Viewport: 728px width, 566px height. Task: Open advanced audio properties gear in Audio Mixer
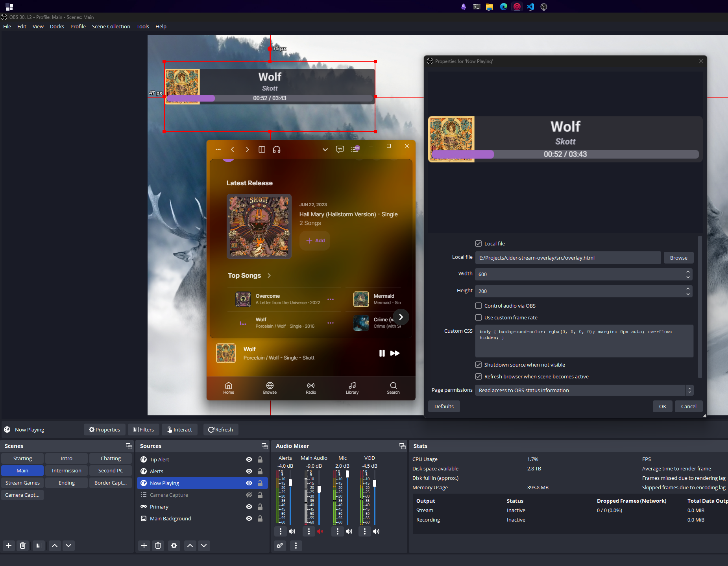click(x=280, y=546)
